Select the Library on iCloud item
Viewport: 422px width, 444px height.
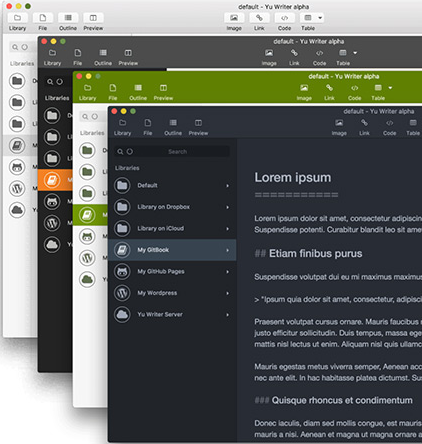[172, 228]
